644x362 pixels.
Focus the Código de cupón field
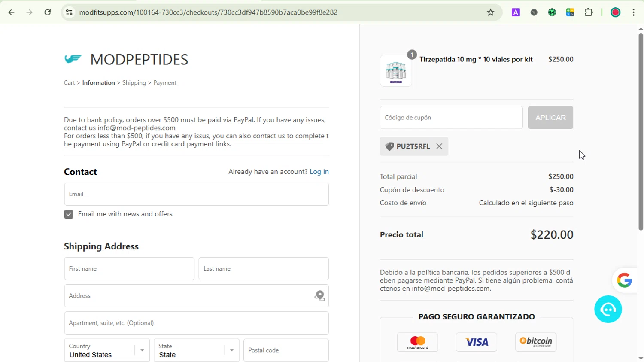[x=451, y=118]
